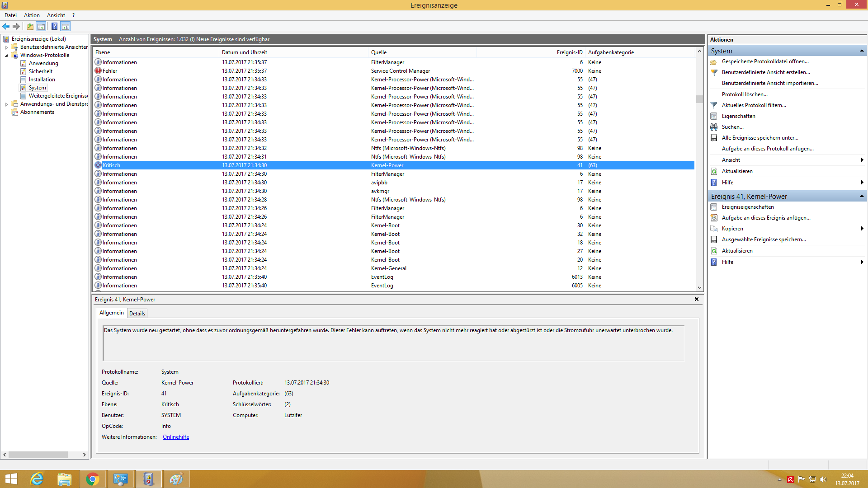Click Aktuelles Protokoll filtern funnel action
The image size is (868, 488).
click(754, 105)
